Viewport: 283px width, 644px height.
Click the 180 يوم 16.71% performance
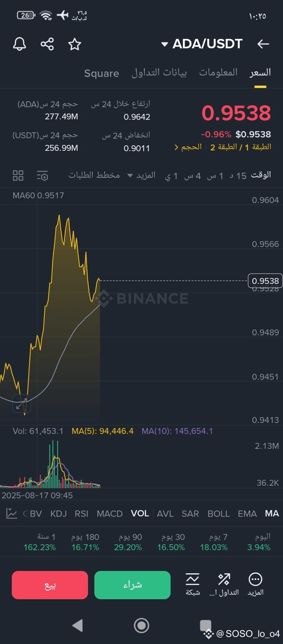click(85, 542)
